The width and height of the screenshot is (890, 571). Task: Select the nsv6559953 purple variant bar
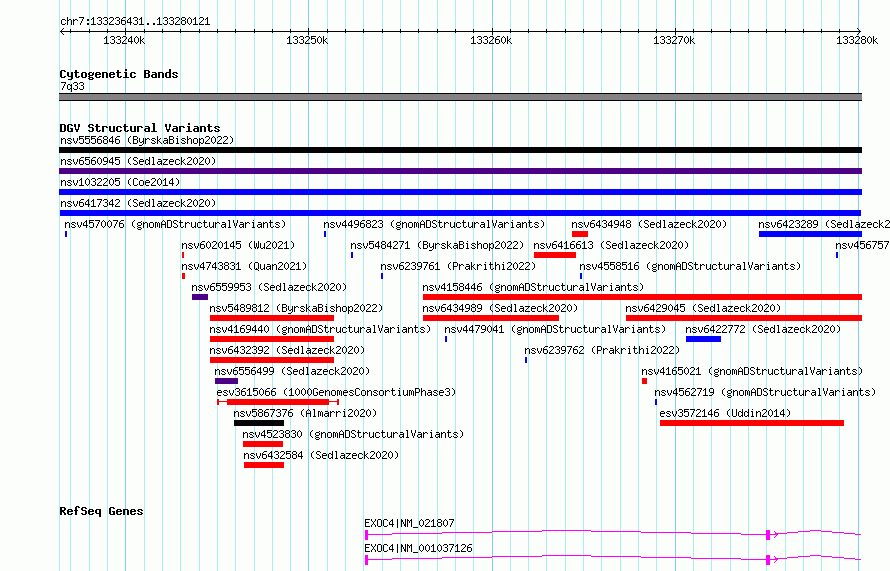coord(200,297)
